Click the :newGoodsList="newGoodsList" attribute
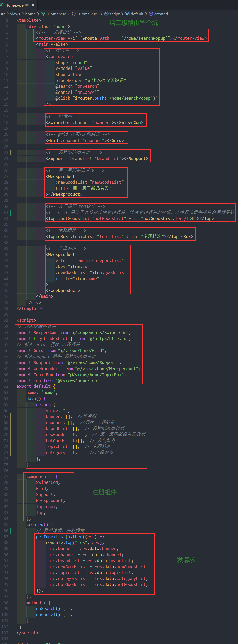 tap(90, 182)
